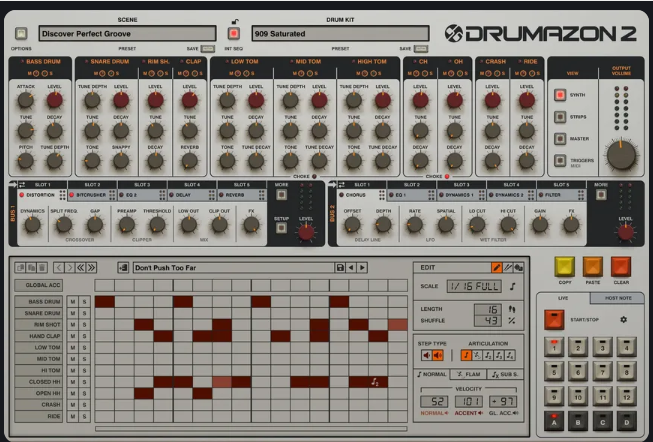Select the flam articulation icon

click(x=477, y=355)
